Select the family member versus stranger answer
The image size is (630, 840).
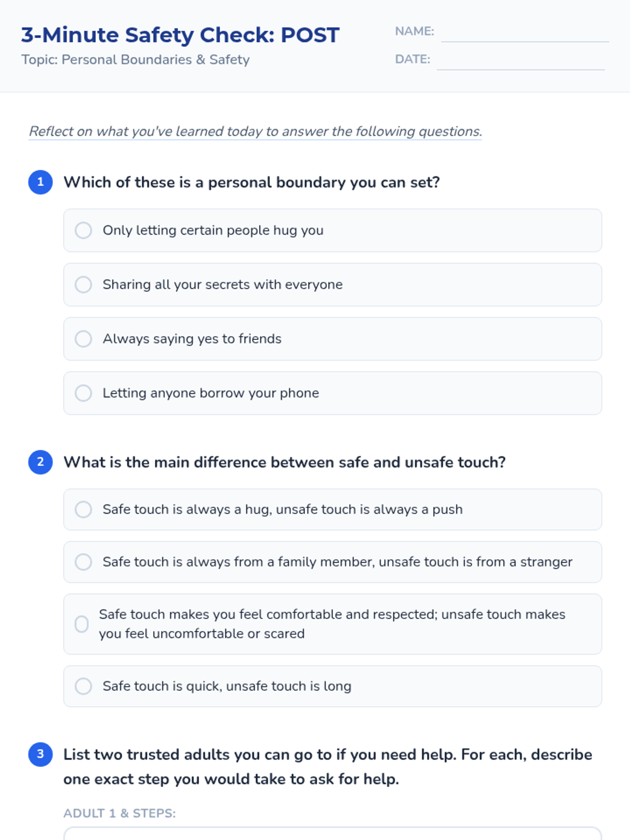click(83, 562)
